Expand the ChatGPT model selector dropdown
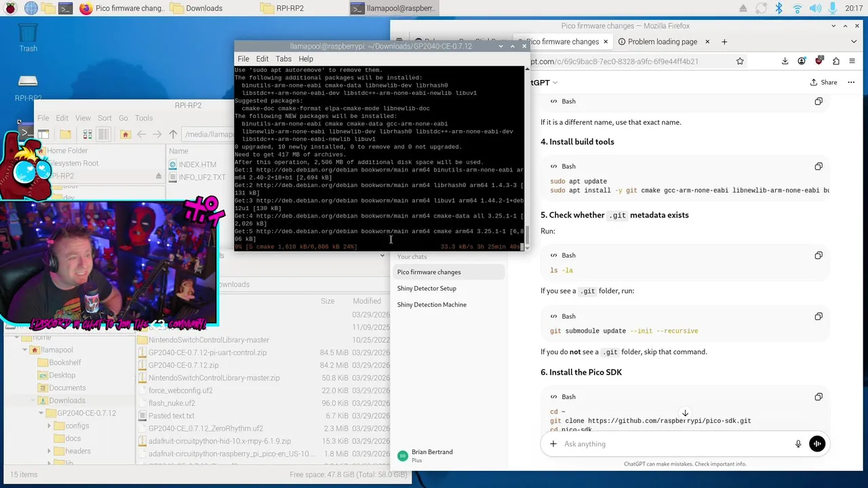 (x=544, y=83)
